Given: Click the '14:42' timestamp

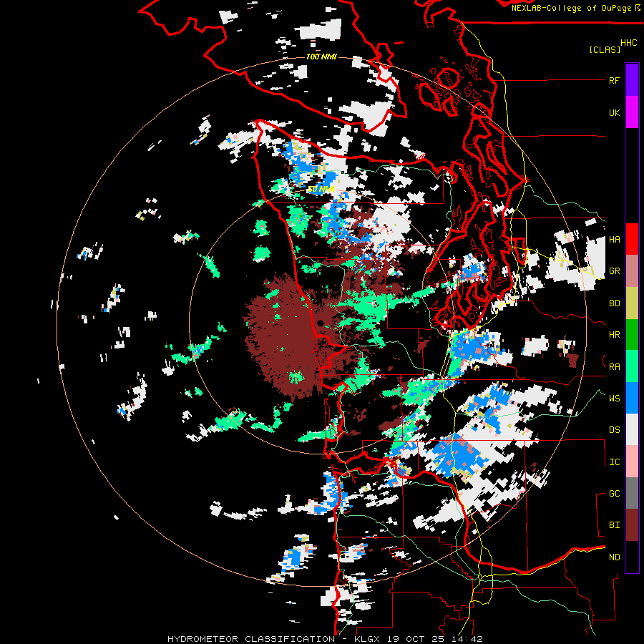Looking at the screenshot, I should click(x=467, y=639).
